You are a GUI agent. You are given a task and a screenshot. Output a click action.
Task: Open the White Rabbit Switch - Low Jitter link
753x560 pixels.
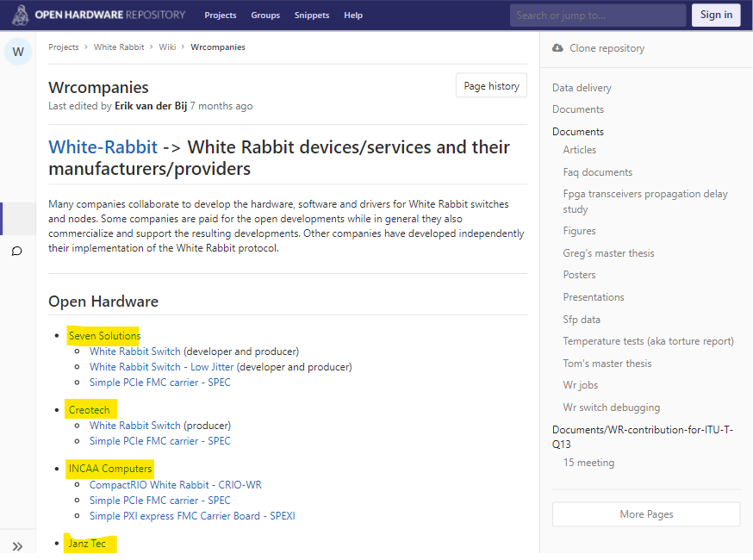[161, 367]
